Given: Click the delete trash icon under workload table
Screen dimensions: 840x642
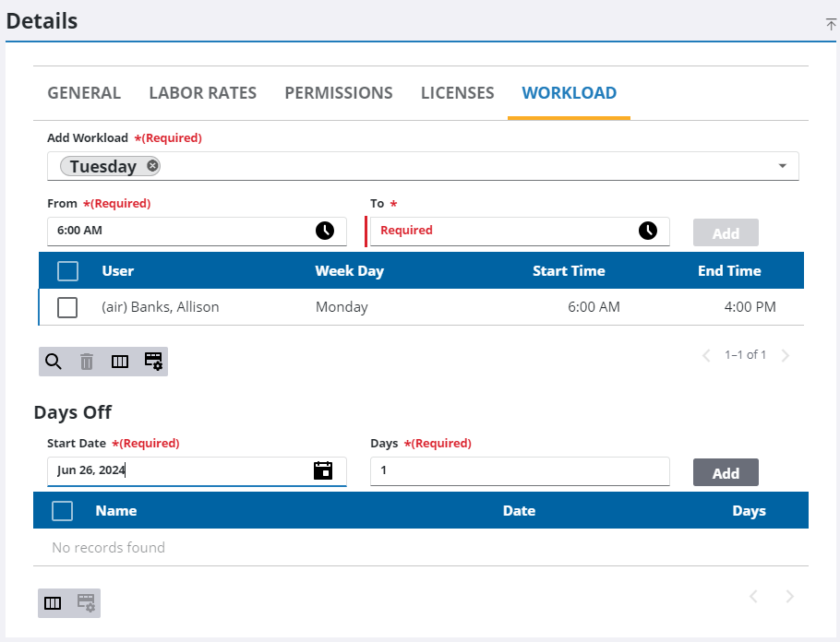Looking at the screenshot, I should (87, 362).
